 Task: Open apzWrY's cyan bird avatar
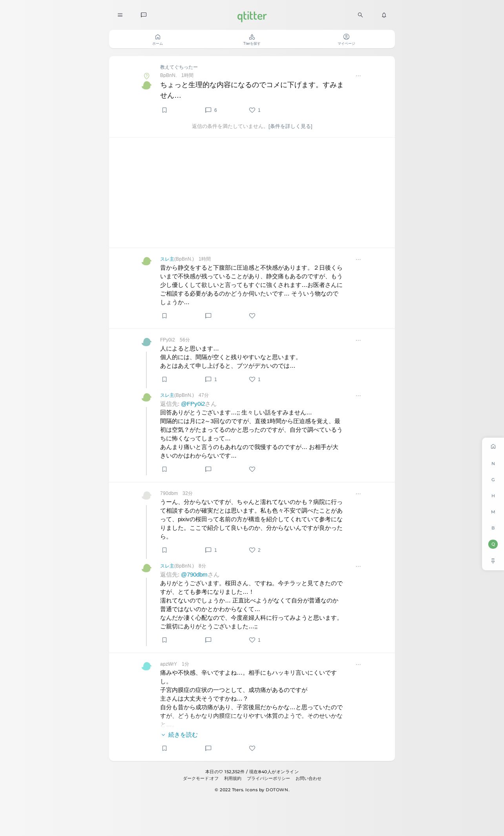[x=146, y=666]
